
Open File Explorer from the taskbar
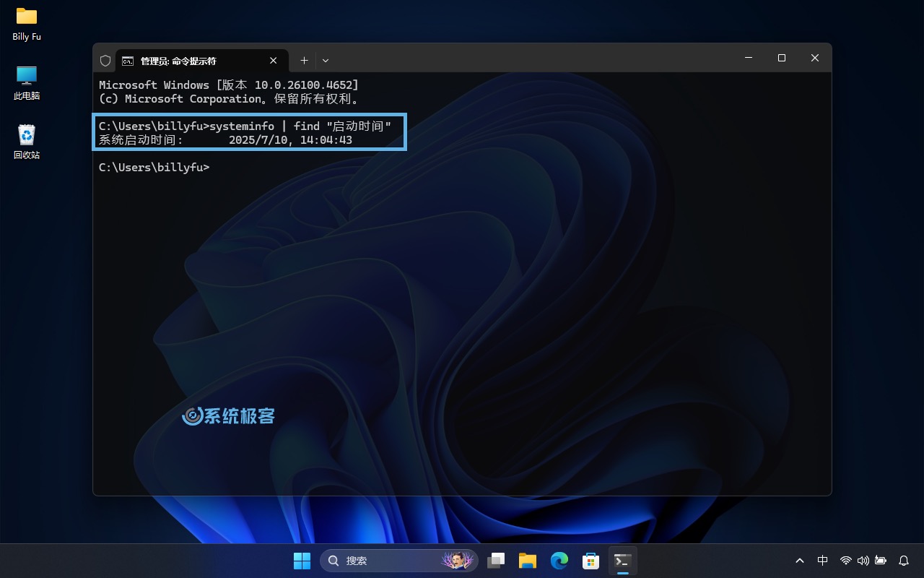click(x=528, y=561)
